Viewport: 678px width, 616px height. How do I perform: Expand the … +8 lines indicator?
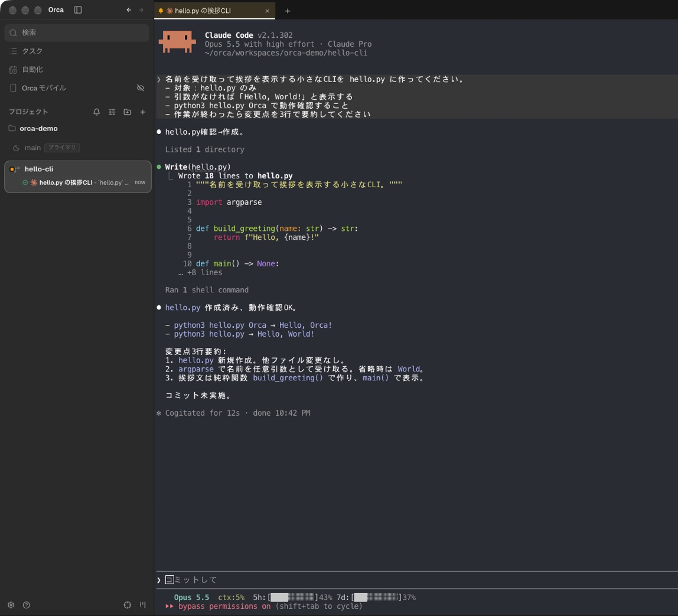(200, 273)
